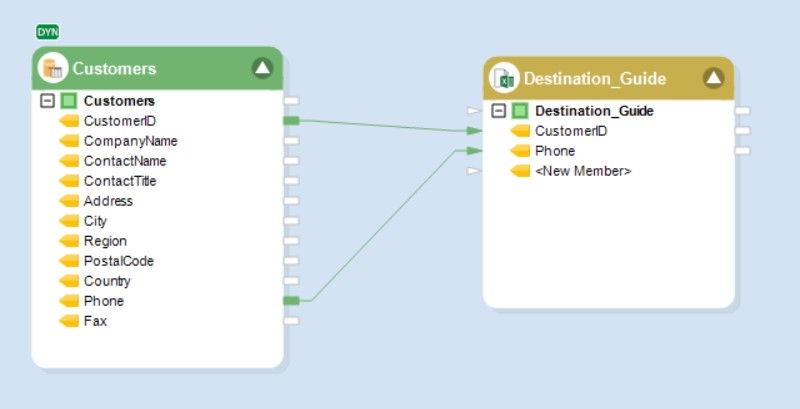Collapse the Customers object using its header arrow

click(x=262, y=68)
